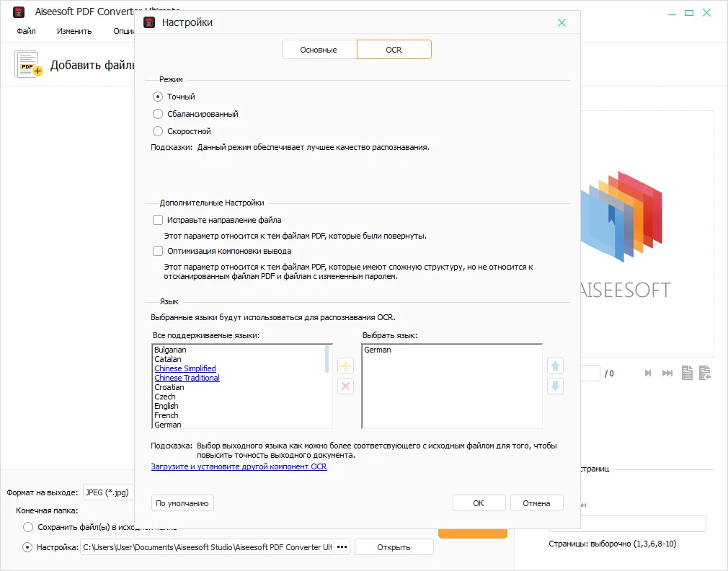Select the Настройка output folder radio button

tap(28, 547)
